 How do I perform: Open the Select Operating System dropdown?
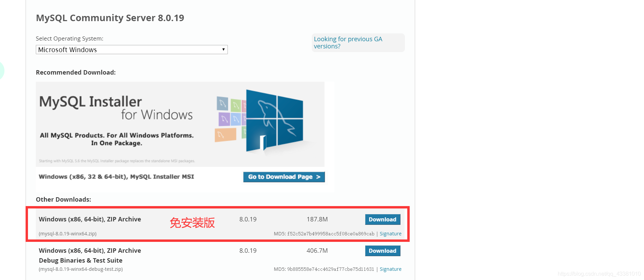pyautogui.click(x=132, y=50)
